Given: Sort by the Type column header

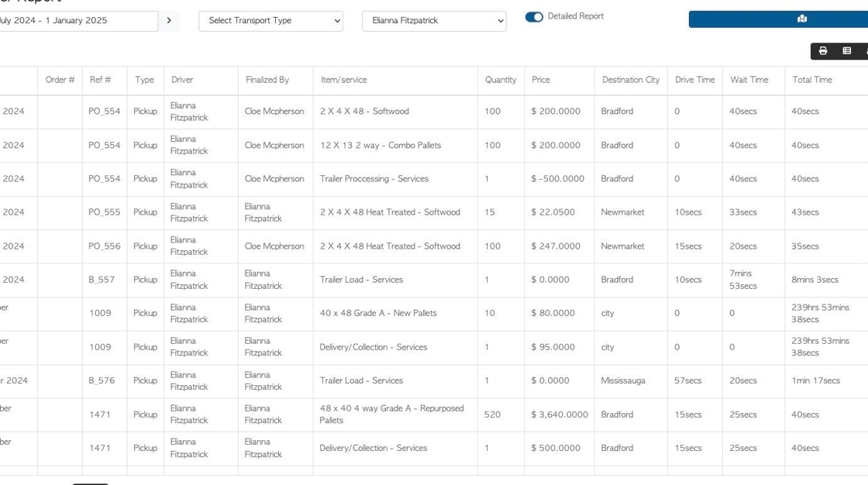Looking at the screenshot, I should coord(144,80).
